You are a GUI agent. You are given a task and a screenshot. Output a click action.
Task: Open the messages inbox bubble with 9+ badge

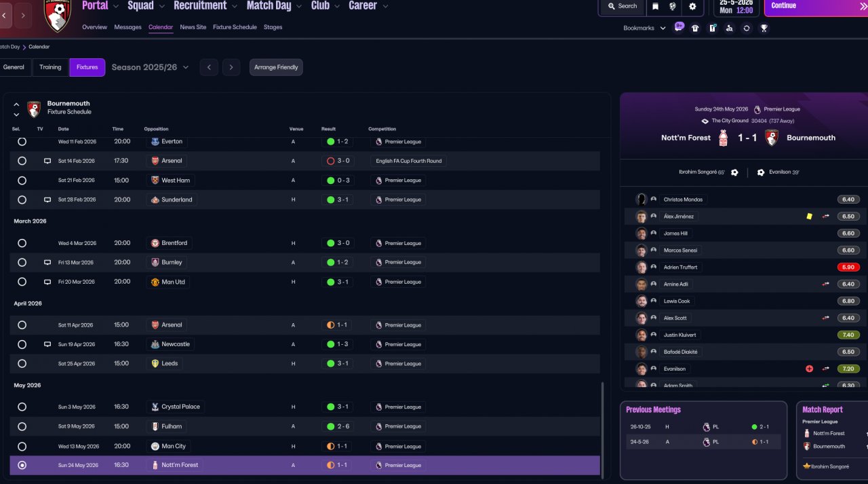(679, 27)
